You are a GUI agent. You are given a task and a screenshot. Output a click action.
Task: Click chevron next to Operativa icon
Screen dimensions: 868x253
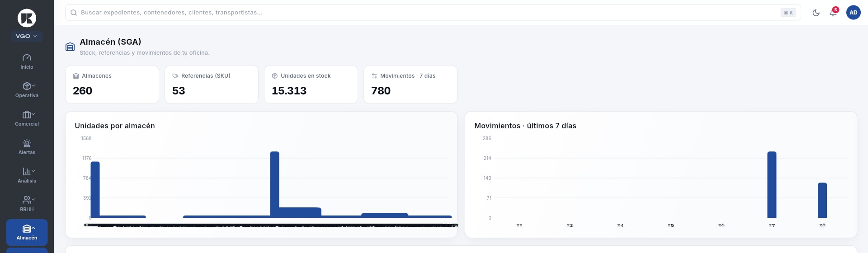tap(33, 85)
